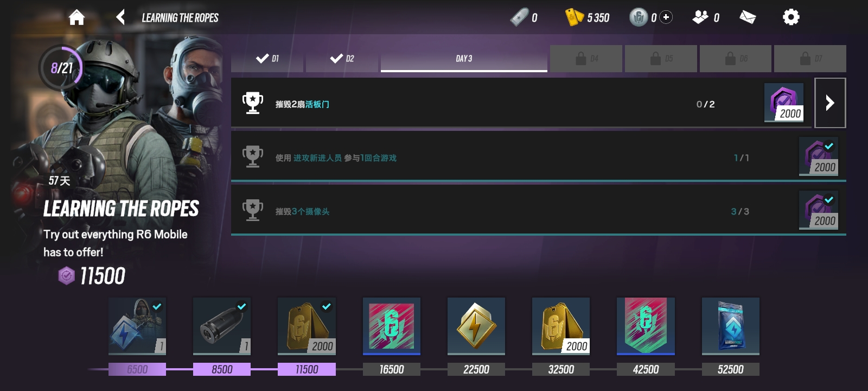Viewport: 868px width, 391px height.
Task: Open the locked D5 tab
Action: tap(661, 58)
